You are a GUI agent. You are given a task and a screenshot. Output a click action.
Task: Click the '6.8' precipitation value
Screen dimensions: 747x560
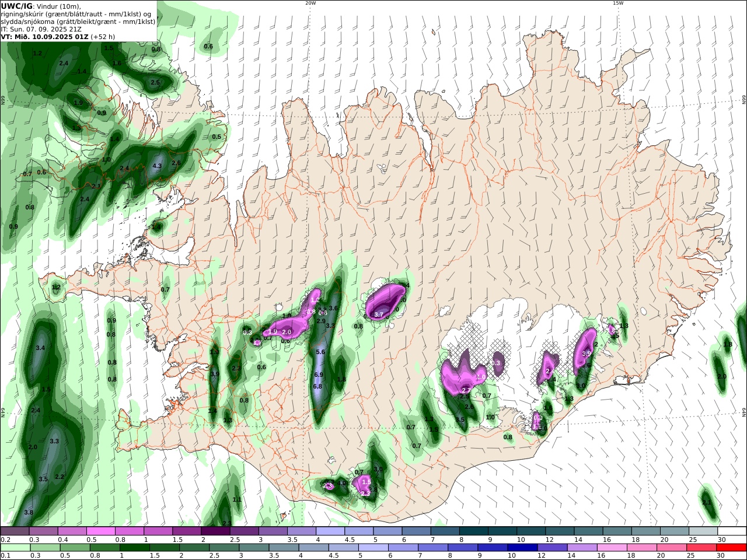point(317,386)
